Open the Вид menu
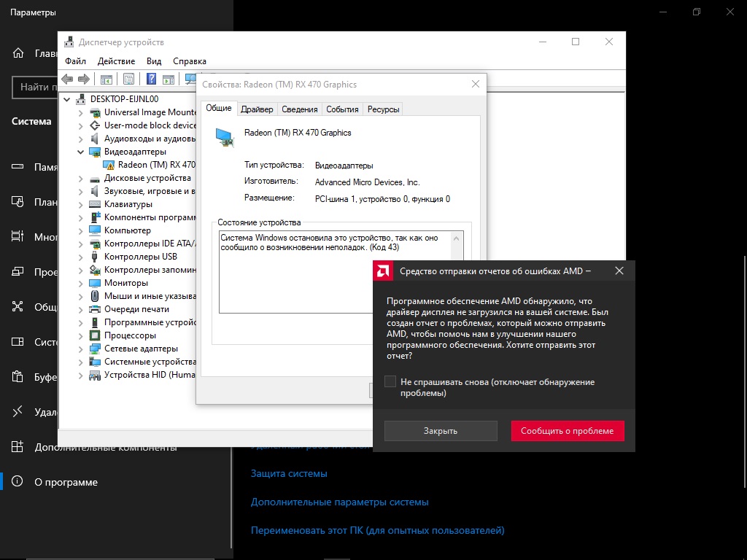Image resolution: width=747 pixels, height=560 pixels. [154, 61]
